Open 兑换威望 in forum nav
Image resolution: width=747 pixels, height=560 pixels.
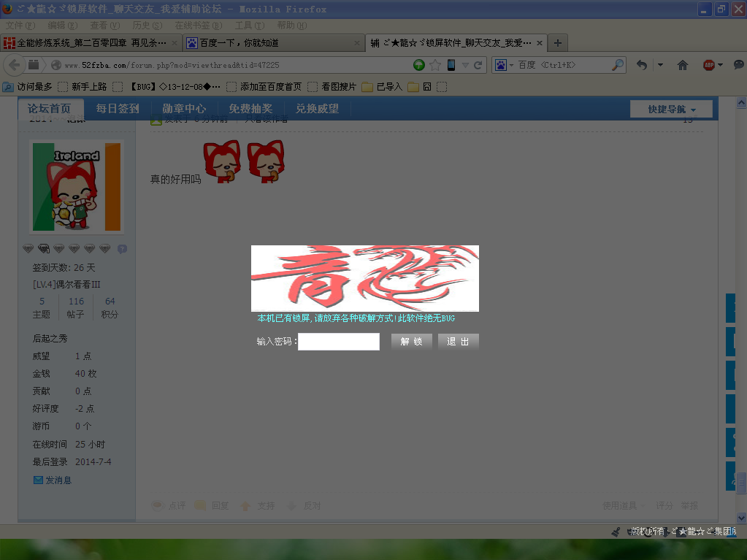pos(318,109)
